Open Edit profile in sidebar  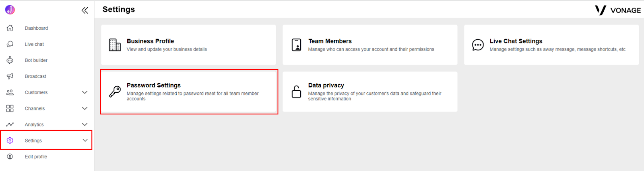tap(36, 157)
